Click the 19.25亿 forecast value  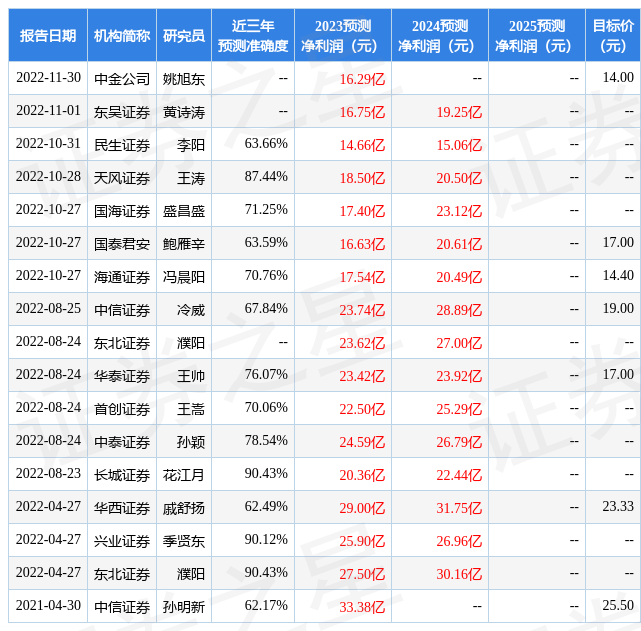459,112
